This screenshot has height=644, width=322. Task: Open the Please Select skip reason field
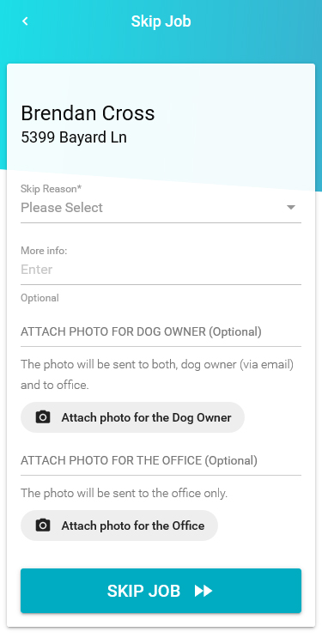tap(161, 208)
